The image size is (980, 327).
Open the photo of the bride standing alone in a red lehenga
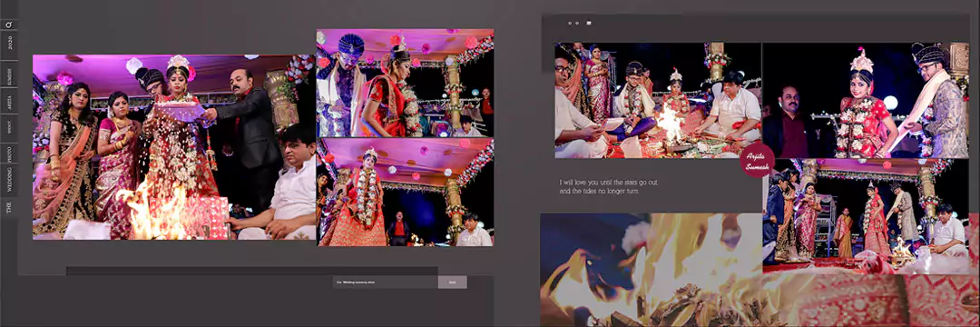405,193
